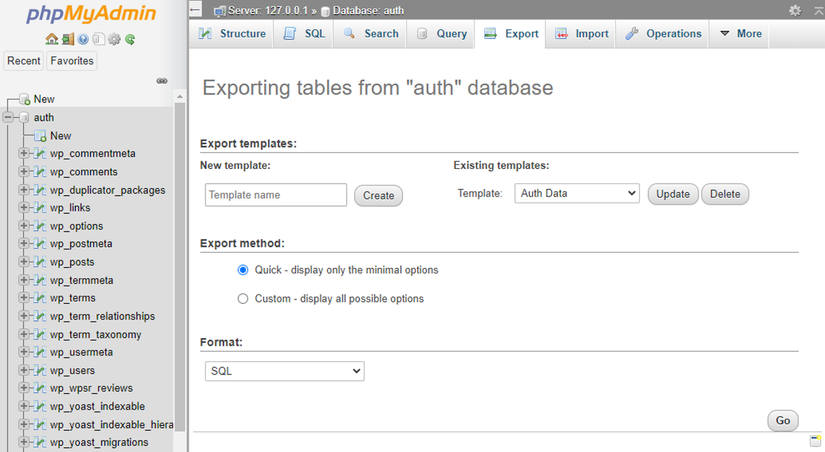Click the navigation scrollbar up arrow

[x=180, y=97]
